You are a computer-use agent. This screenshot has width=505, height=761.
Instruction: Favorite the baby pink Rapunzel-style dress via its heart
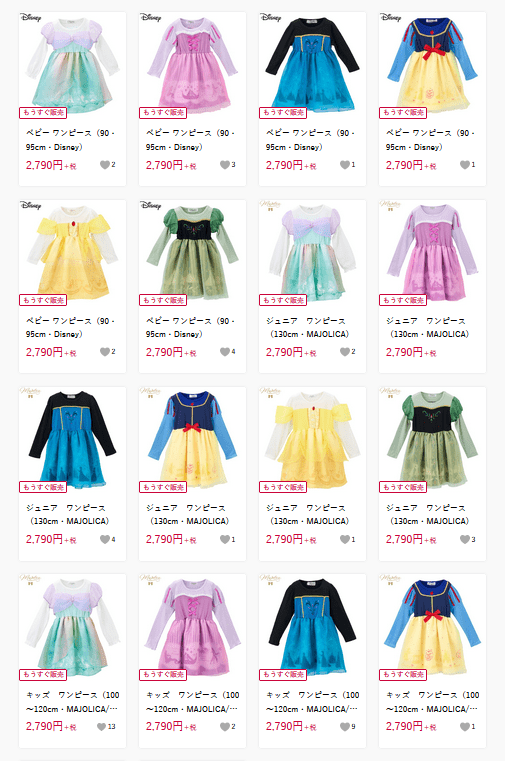225,165
